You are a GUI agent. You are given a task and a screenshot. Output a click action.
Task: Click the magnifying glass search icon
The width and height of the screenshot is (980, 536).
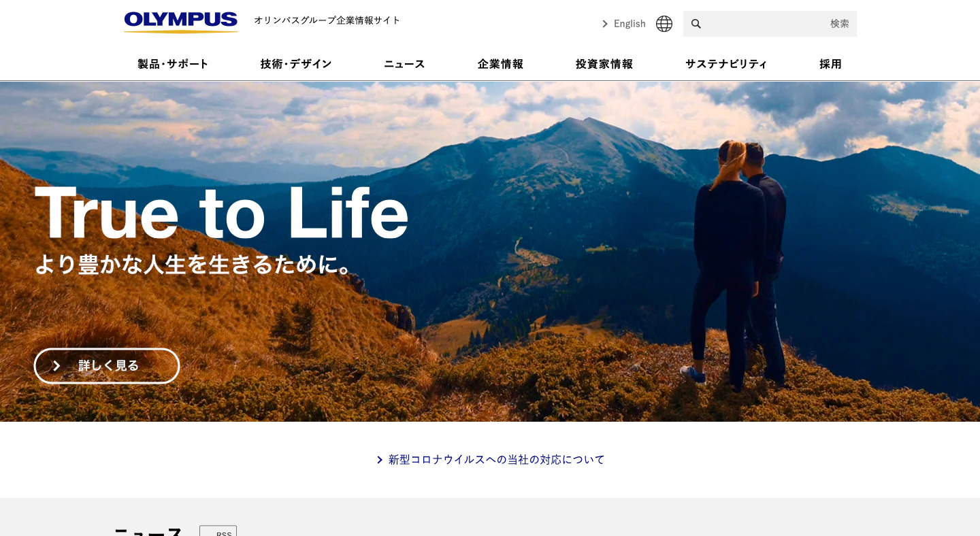pos(696,23)
